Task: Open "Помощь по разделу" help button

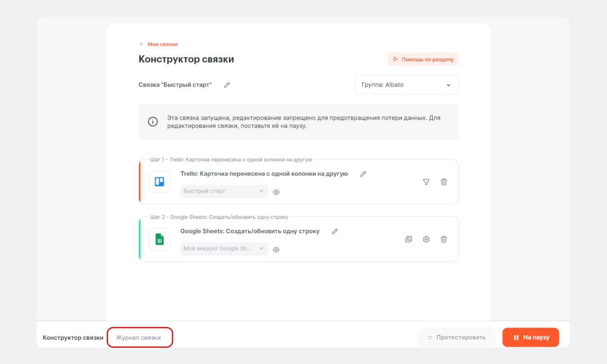Action: coord(423,60)
